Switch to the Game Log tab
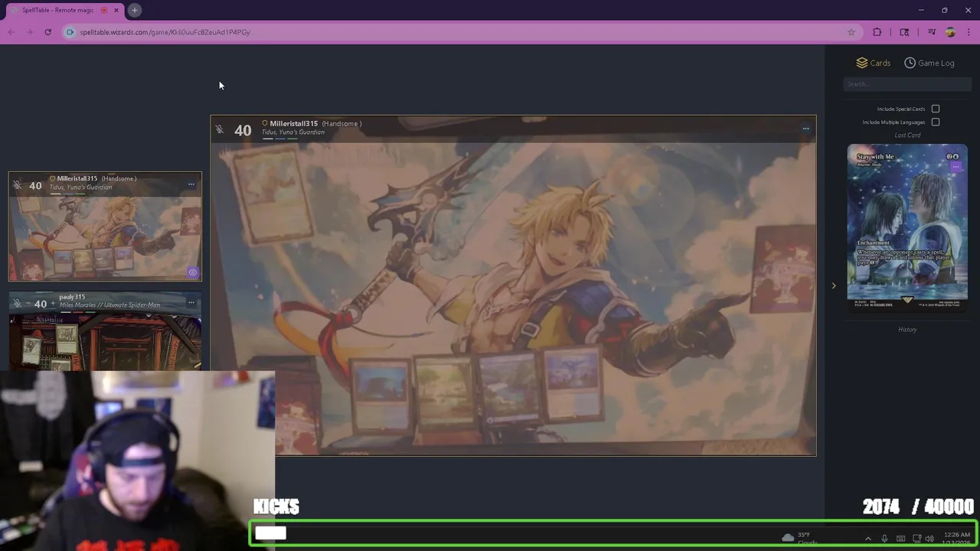Viewport: 980px width, 551px height. [x=929, y=63]
